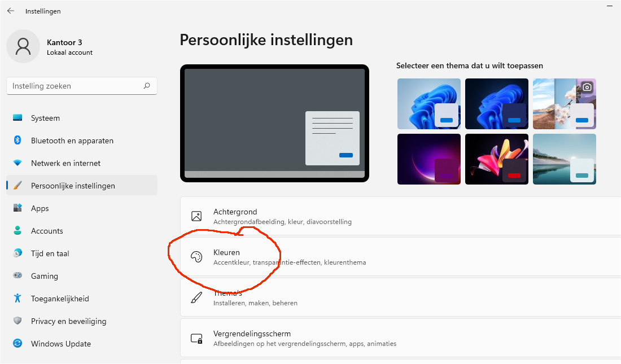Viewport: 621px width, 364px height.
Task: Open Windows Update page
Action: tap(82, 344)
